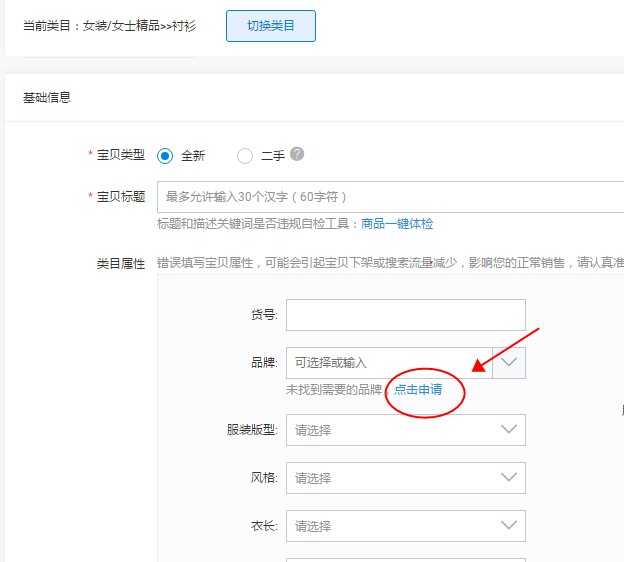
Task: Click the 全新 option label text
Action: pyautogui.click(x=193, y=156)
